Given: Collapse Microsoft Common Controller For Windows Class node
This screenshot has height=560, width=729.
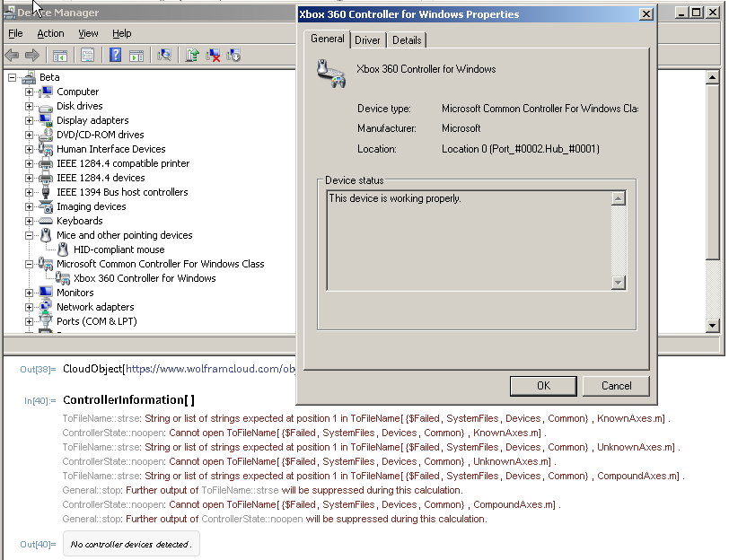Looking at the screenshot, I should tap(29, 265).
